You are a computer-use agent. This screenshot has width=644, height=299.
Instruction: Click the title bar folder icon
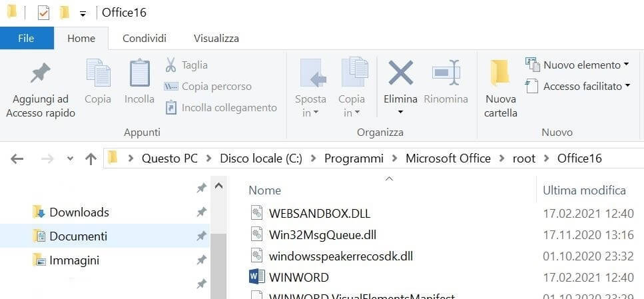click(x=12, y=12)
